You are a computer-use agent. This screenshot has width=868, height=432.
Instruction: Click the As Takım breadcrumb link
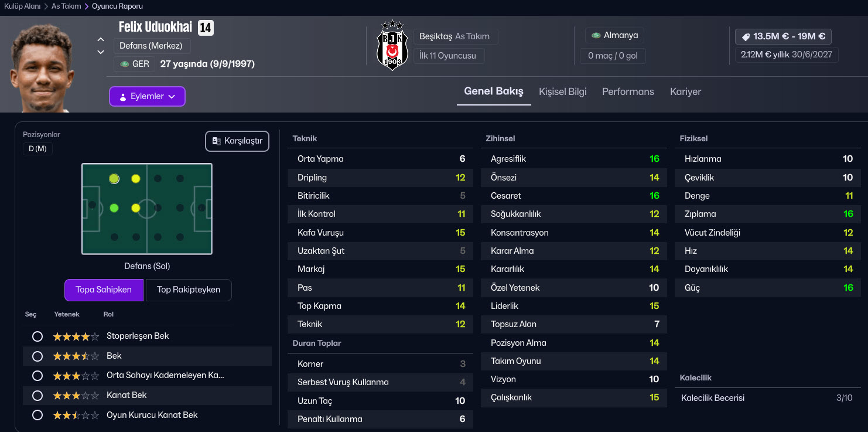[66, 6]
